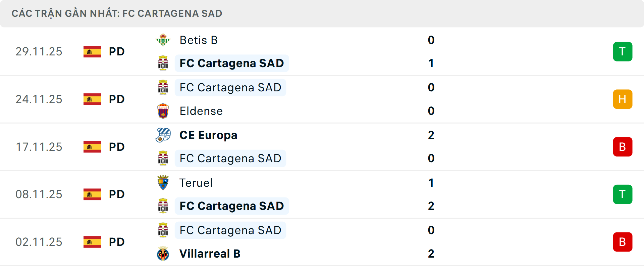Click red B badge for Villarreal B match

623,242
